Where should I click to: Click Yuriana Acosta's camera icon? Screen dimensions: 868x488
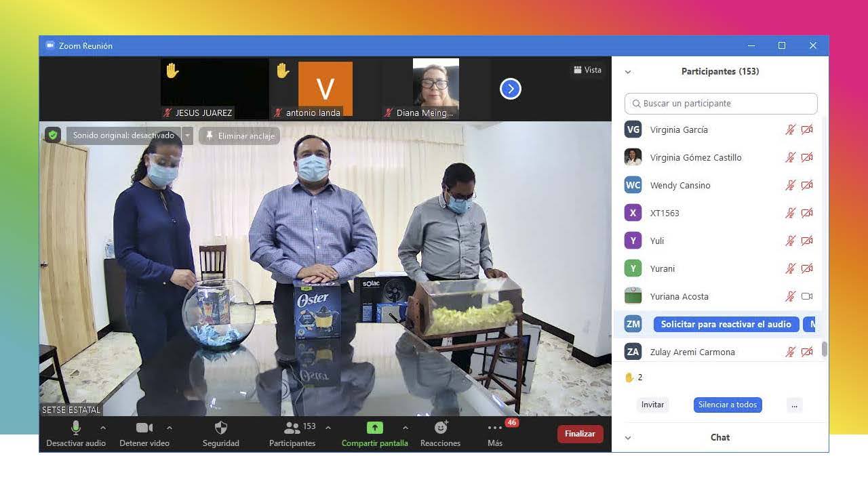[x=807, y=296]
